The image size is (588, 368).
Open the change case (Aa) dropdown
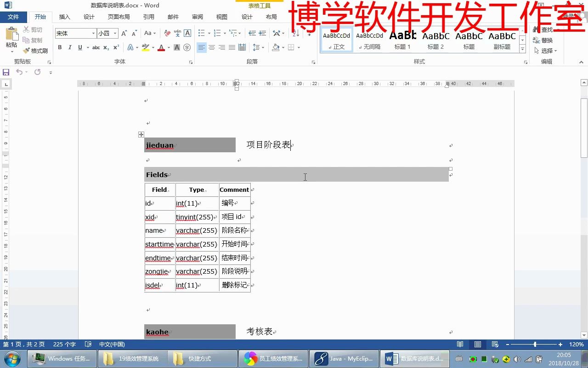[x=150, y=33]
